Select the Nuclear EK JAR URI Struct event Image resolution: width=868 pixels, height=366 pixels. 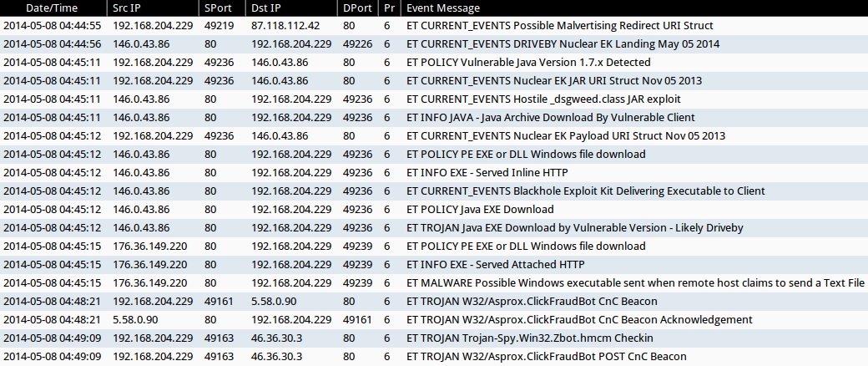point(553,81)
